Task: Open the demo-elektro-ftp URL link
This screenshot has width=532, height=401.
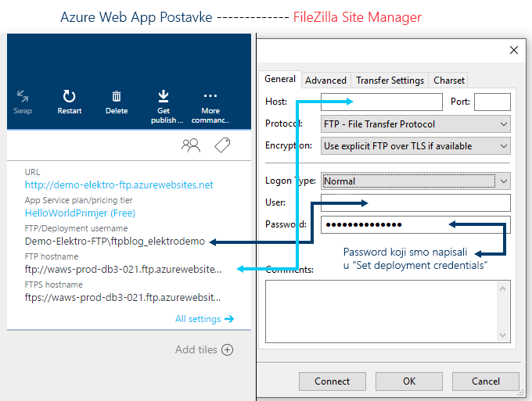Action: point(119,184)
